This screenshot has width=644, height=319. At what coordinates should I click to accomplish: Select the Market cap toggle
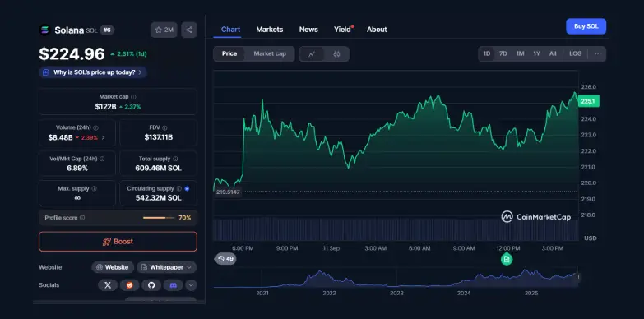click(x=270, y=53)
